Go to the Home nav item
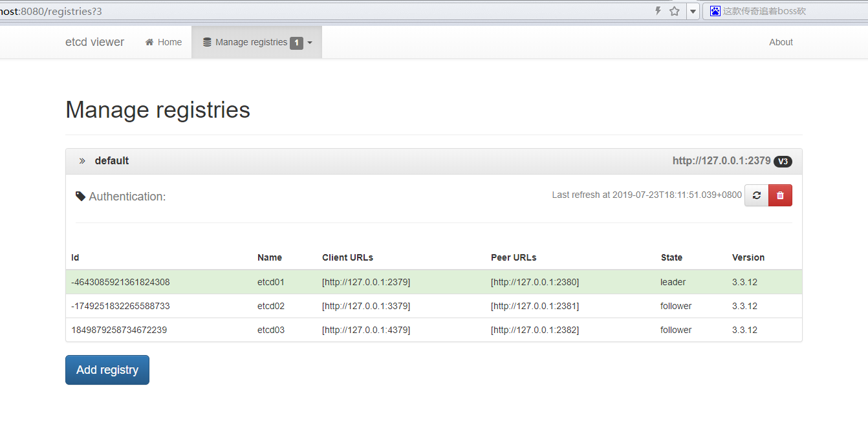This screenshot has width=868, height=421. click(164, 42)
